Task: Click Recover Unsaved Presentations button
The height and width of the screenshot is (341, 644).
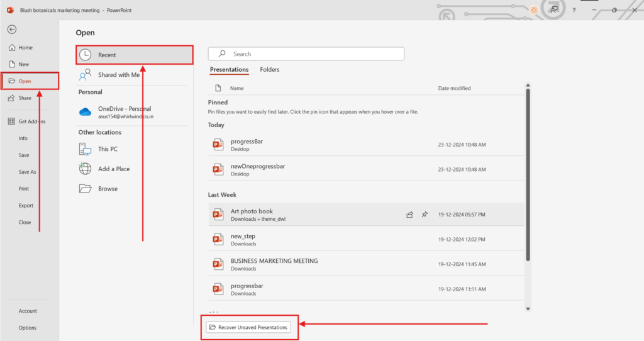Action: (249, 327)
